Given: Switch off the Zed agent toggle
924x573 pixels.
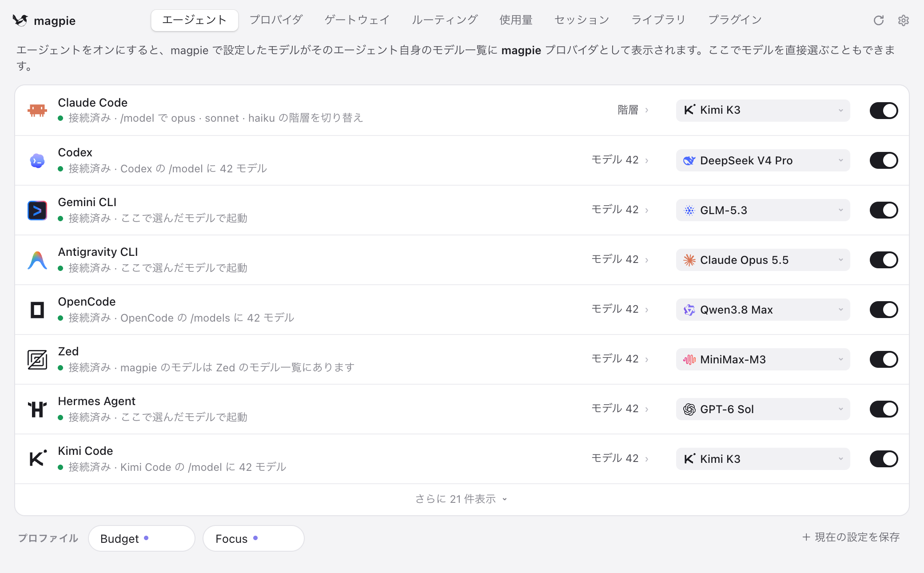Looking at the screenshot, I should coord(884,359).
